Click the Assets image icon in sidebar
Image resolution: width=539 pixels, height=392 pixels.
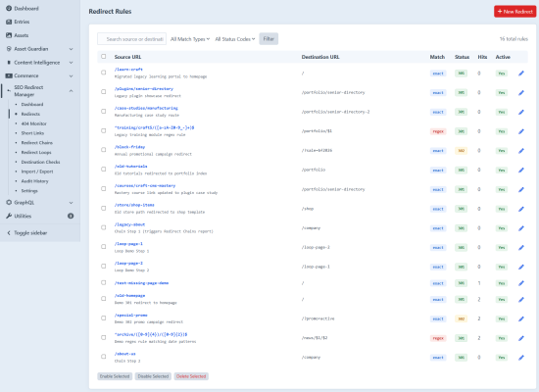click(x=9, y=35)
